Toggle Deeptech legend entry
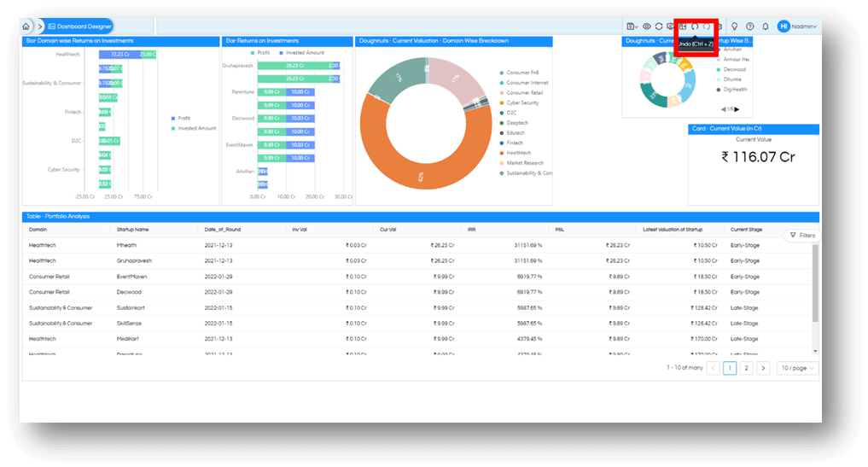868x467 pixels. [x=514, y=122]
